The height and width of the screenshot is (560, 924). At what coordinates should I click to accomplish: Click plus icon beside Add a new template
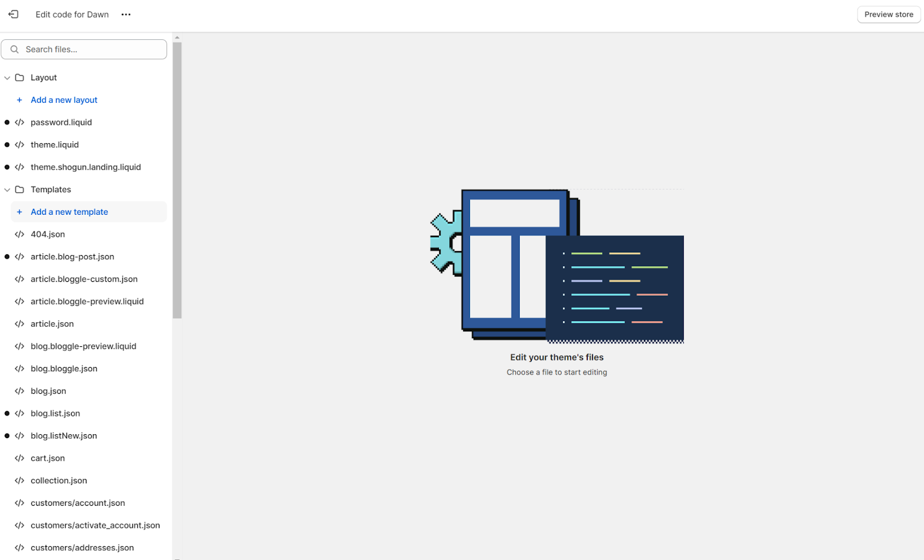click(x=19, y=212)
